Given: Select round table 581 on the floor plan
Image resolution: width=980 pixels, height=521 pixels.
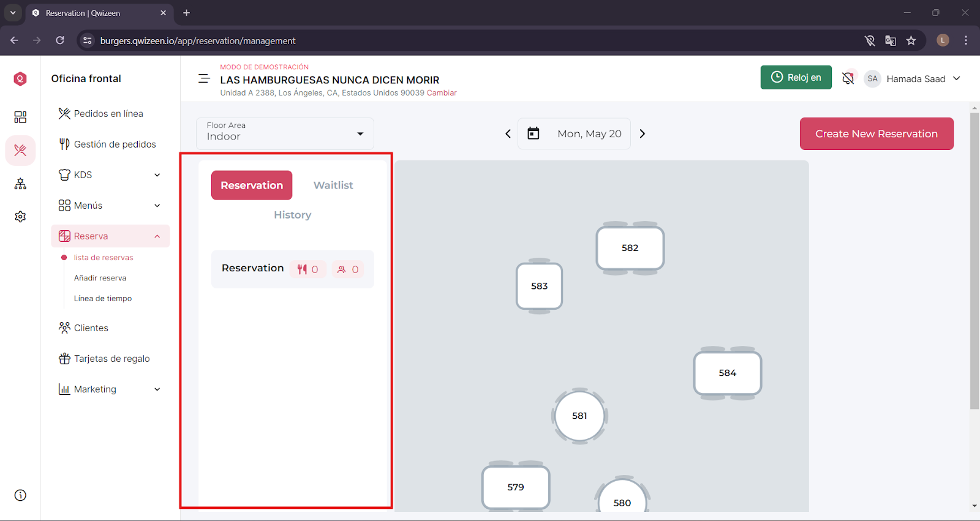Looking at the screenshot, I should (579, 416).
